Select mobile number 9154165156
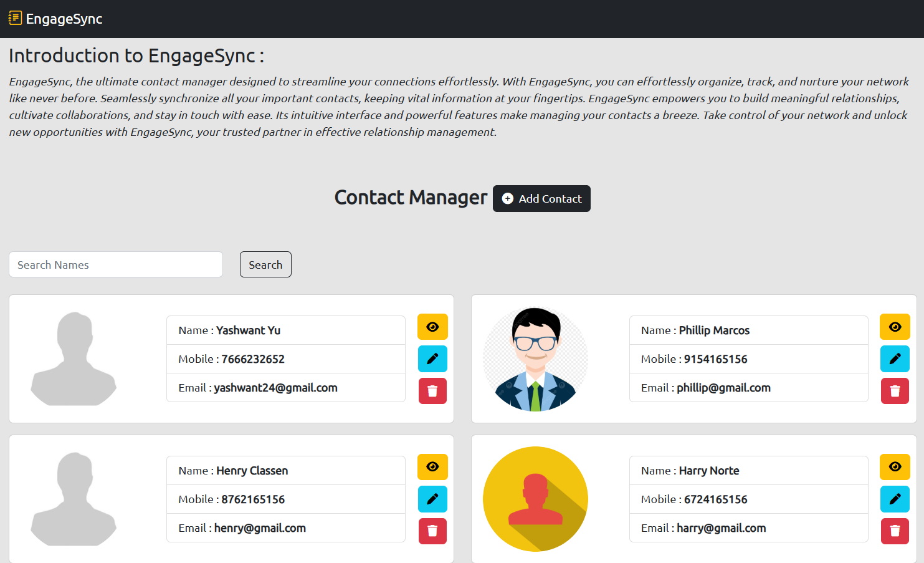924x563 pixels. [716, 359]
